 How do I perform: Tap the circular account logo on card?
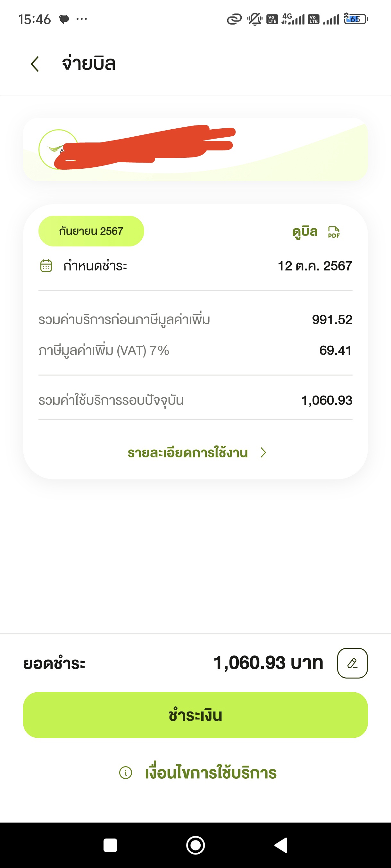coord(58,149)
